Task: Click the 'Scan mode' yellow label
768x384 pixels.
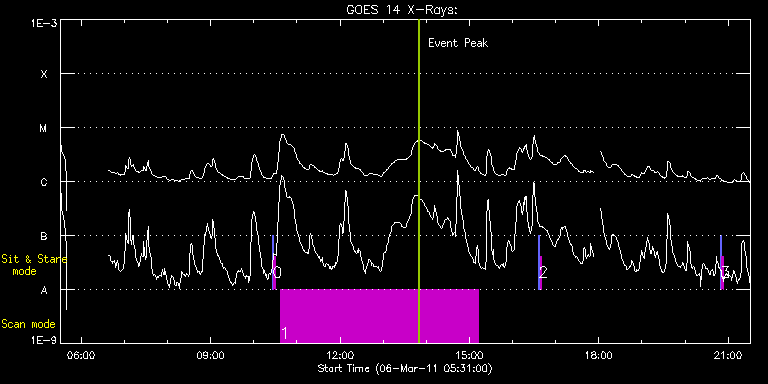Action: click(28, 324)
